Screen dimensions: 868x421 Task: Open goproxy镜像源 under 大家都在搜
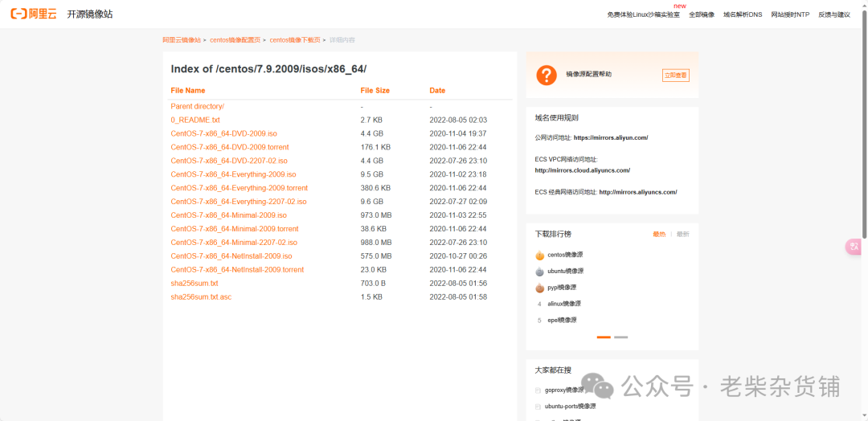coord(564,390)
